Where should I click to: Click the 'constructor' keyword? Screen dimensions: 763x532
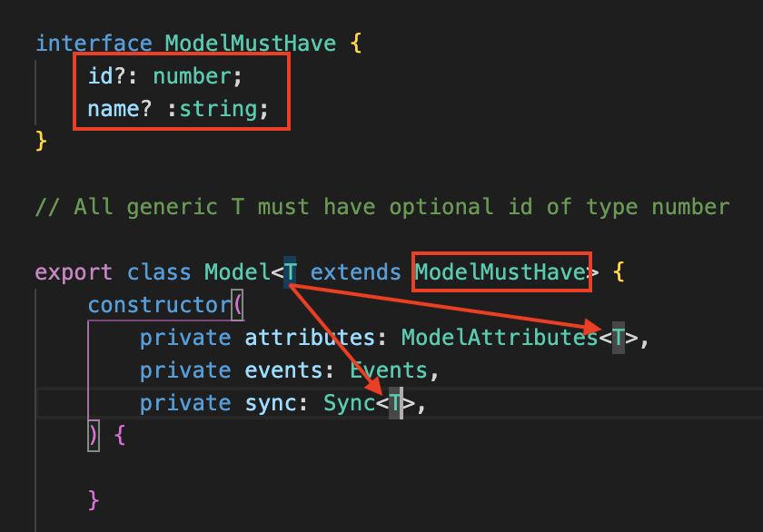coord(159,305)
